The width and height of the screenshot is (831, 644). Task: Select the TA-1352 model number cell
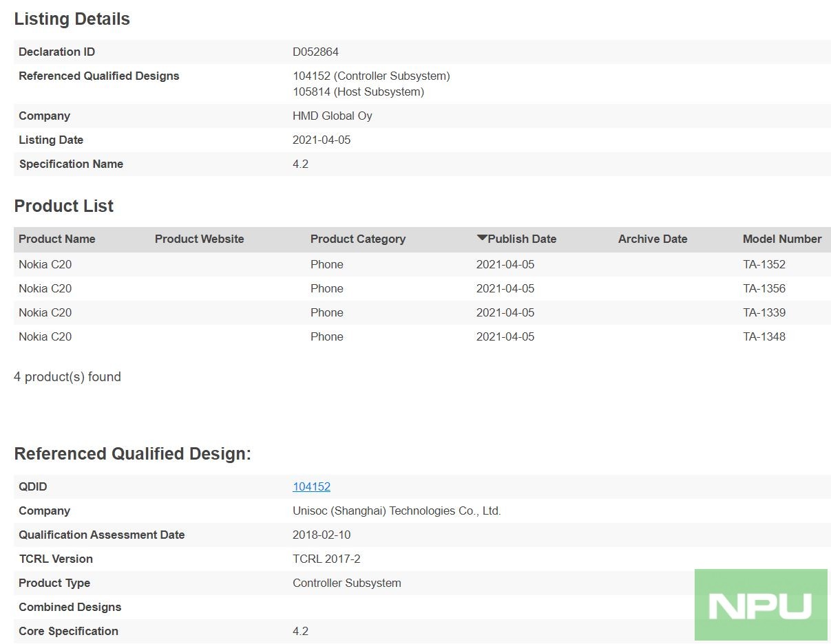pyautogui.click(x=764, y=264)
